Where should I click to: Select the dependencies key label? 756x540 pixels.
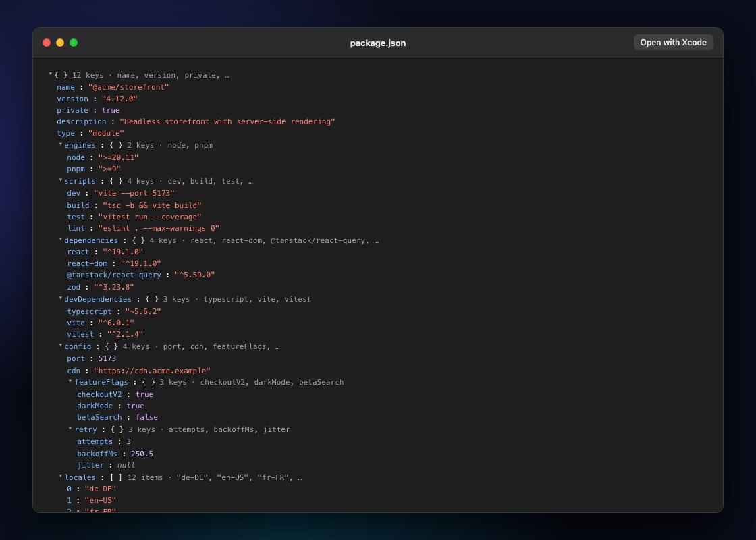coord(91,240)
